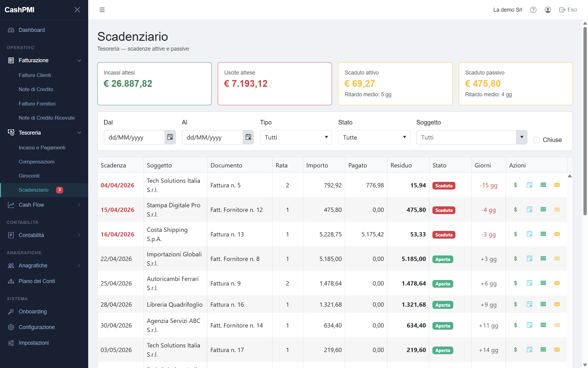
Task: Open the Tipo dropdown showing Tutti
Action: [x=296, y=137]
